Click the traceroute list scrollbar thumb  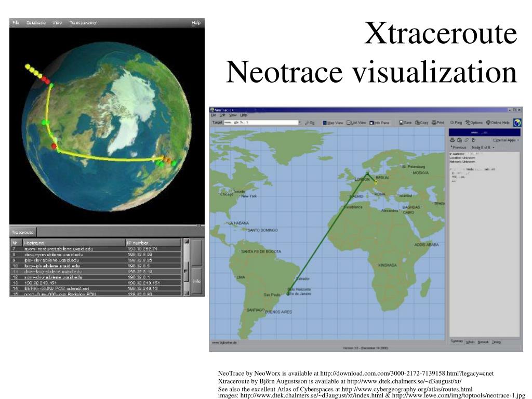(x=186, y=271)
